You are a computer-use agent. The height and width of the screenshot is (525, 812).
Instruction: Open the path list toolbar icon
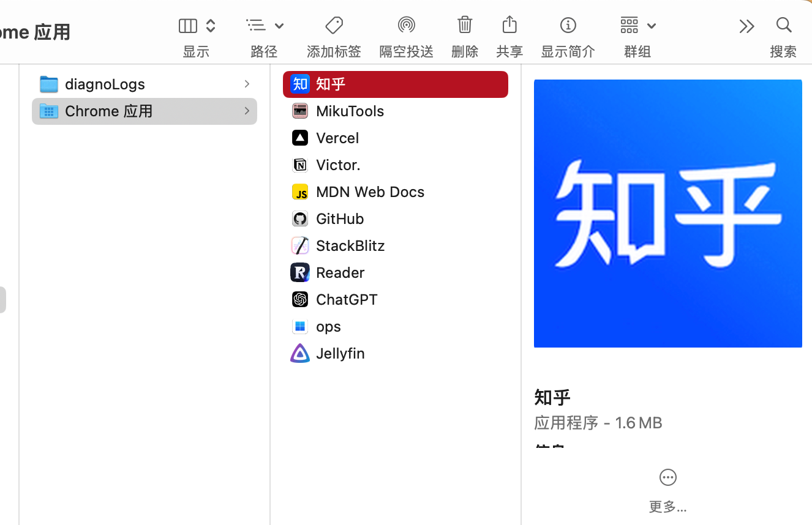(256, 25)
